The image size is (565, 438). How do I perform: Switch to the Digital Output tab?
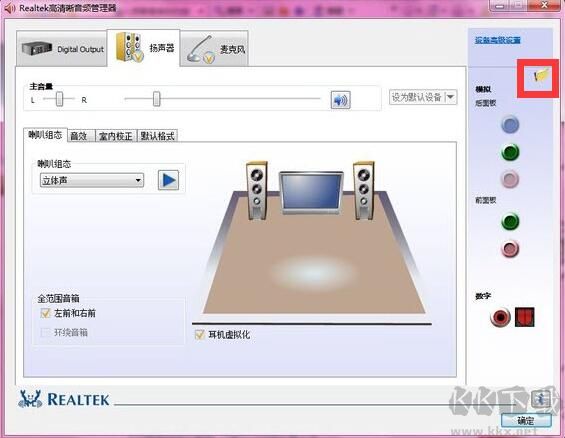point(62,49)
